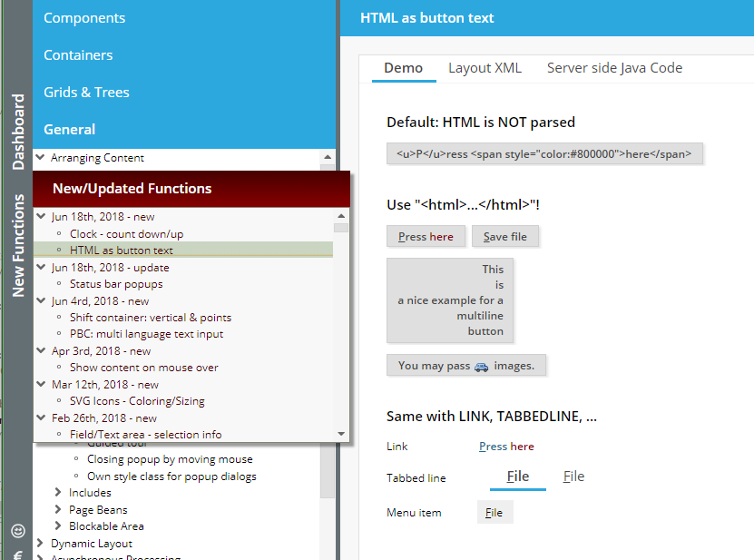Collapse the Arranging Content node

point(40,157)
